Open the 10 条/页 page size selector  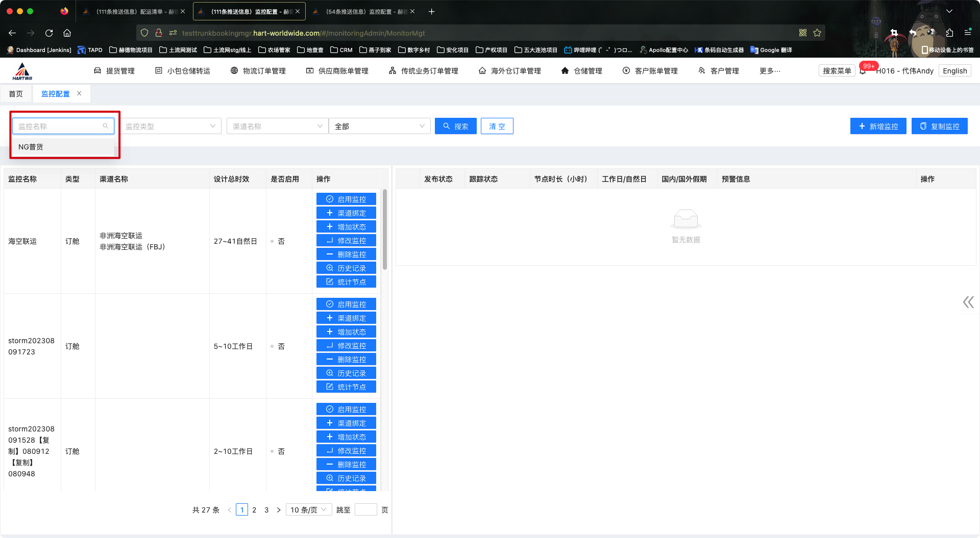coord(308,510)
